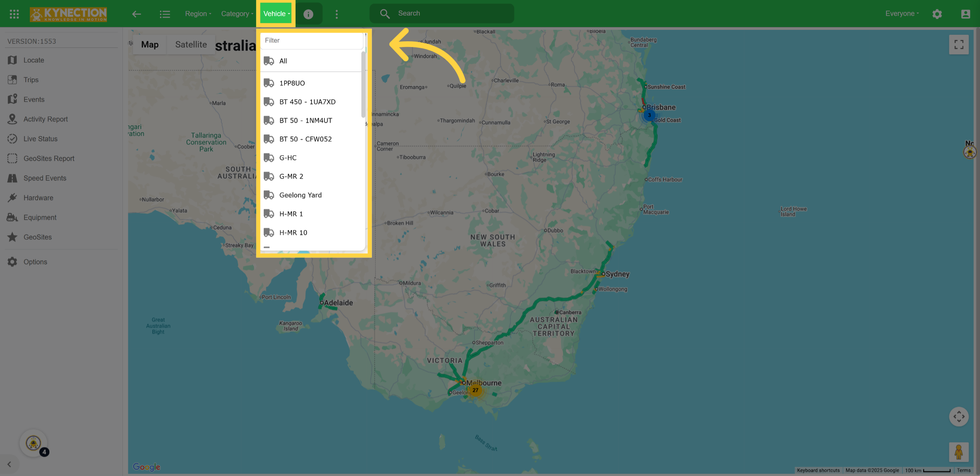Switch map to Satellite view
980x476 pixels.
point(191,45)
